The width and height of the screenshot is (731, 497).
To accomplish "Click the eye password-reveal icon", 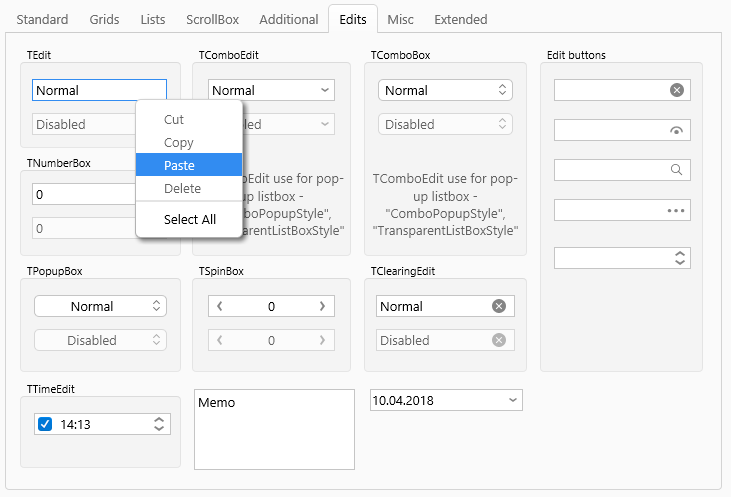I will click(676, 131).
